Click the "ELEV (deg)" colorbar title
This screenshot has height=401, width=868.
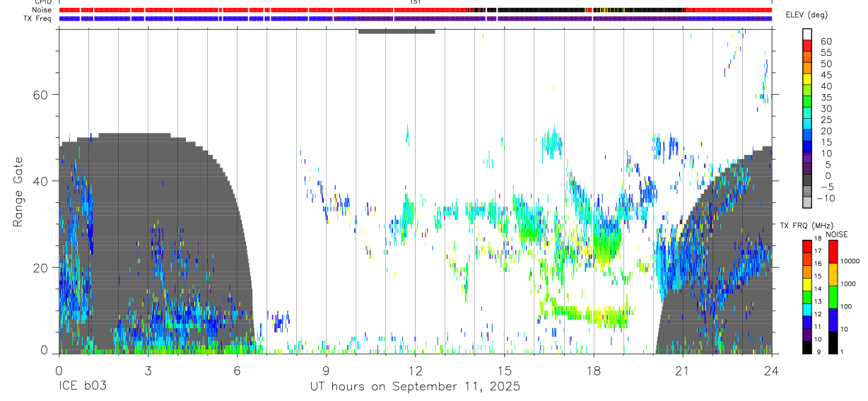coord(807,15)
